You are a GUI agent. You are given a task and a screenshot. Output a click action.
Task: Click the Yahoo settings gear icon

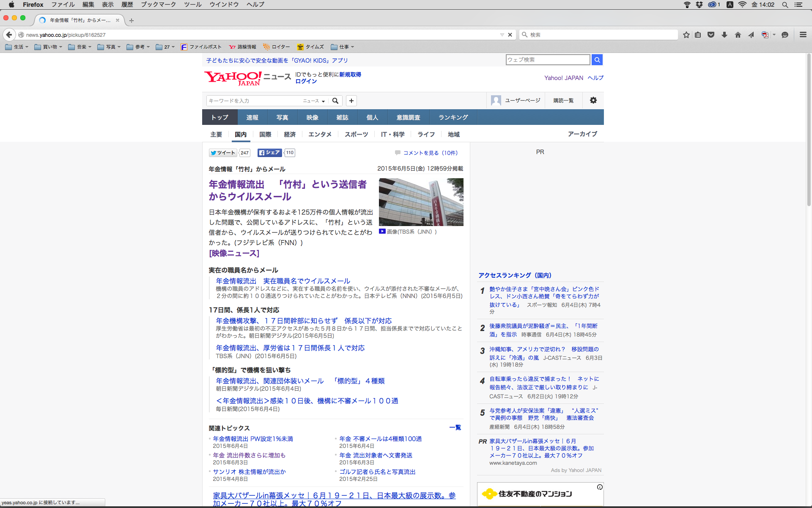pyautogui.click(x=593, y=100)
